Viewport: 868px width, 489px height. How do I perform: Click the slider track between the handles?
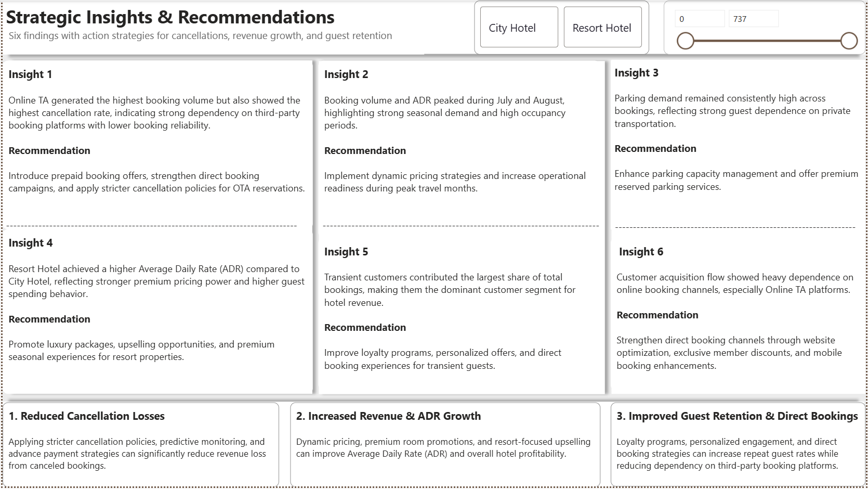[767, 41]
